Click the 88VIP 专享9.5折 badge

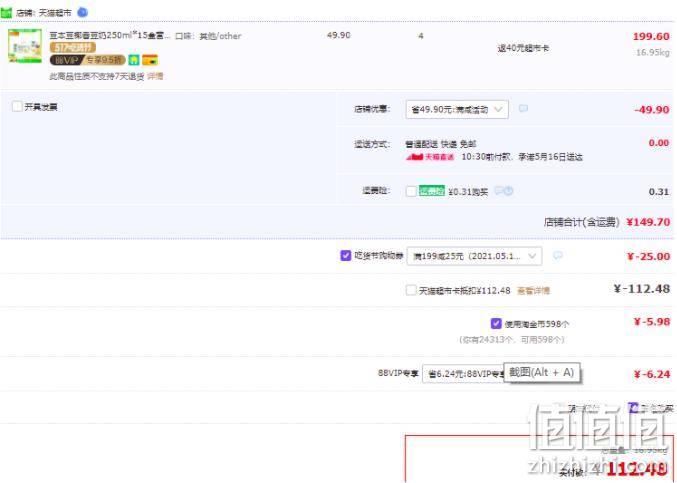coord(88,60)
